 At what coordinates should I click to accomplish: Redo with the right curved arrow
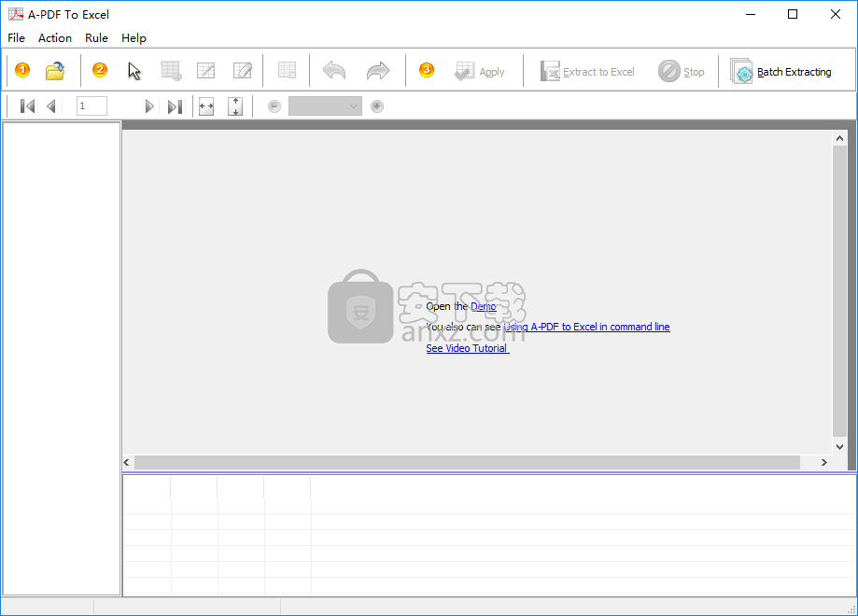point(377,71)
